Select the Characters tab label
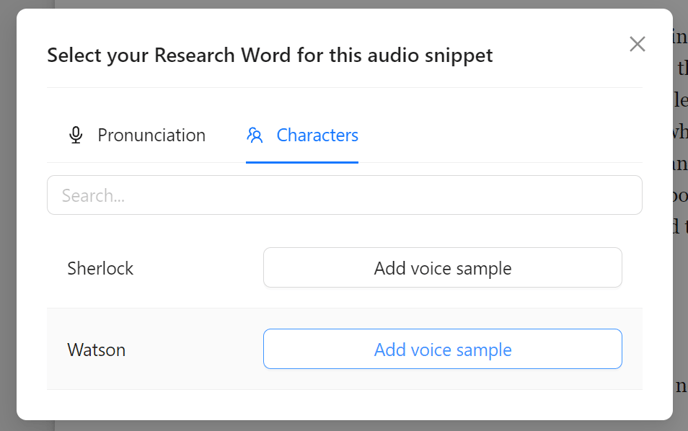688x431 pixels. 317,135
